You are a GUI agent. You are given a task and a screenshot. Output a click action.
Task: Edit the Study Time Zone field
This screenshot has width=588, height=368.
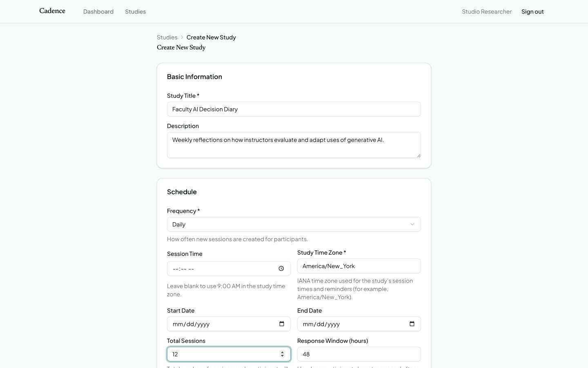(359, 266)
